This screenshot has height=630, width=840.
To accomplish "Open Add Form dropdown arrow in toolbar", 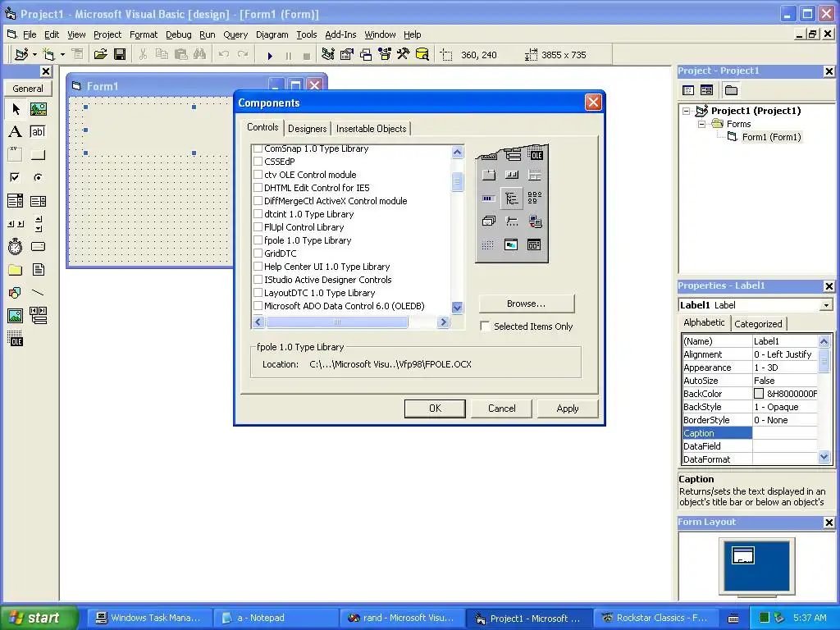I will [x=62, y=55].
